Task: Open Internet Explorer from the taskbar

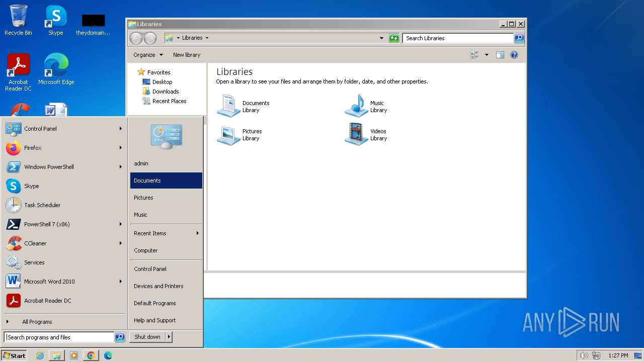Action: click(x=40, y=355)
